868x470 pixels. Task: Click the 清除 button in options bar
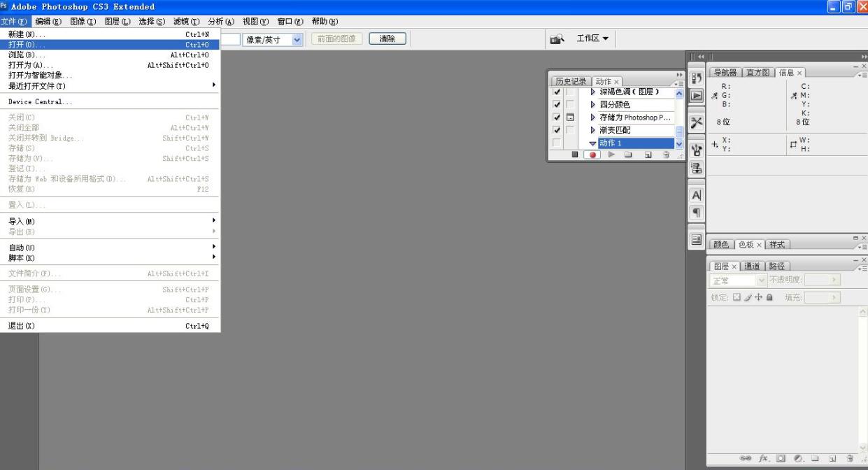pyautogui.click(x=387, y=40)
